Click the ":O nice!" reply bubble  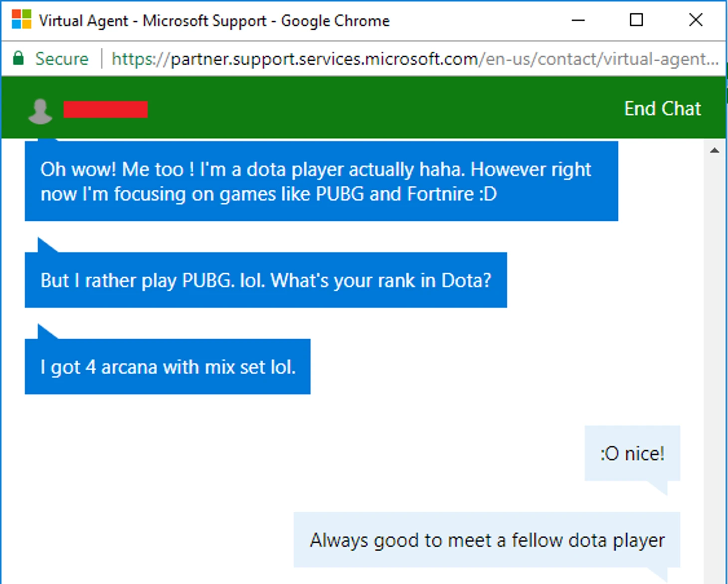coord(632,453)
